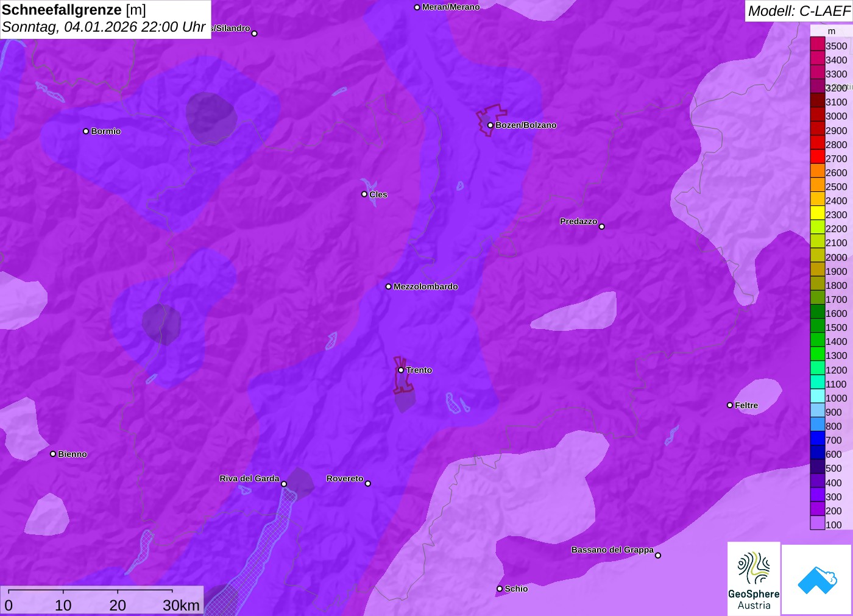Click the 2000 legend value
This screenshot has width=853, height=616.
837,257
